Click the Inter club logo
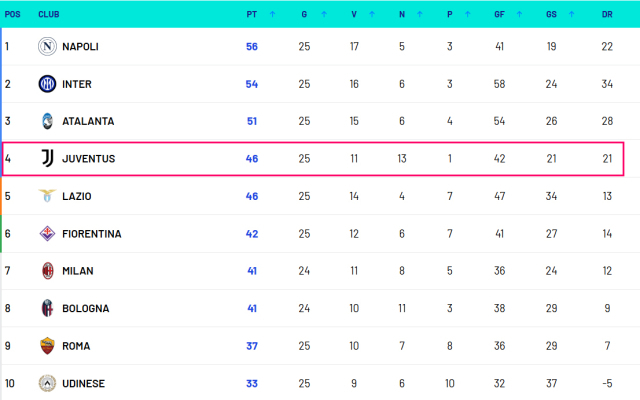 [47, 84]
